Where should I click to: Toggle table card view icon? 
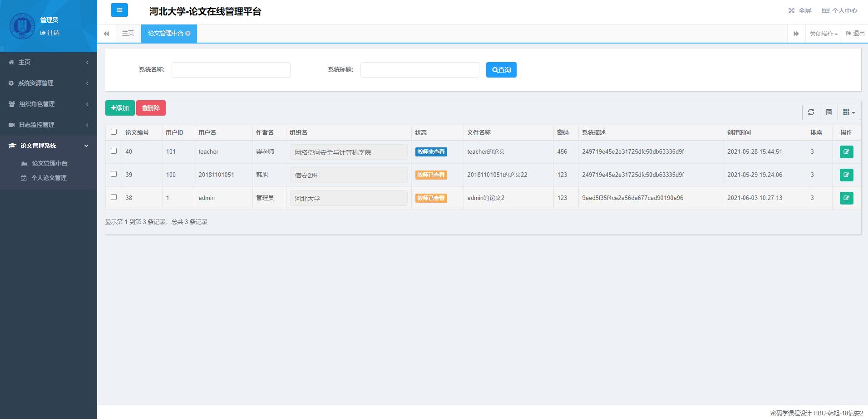tap(829, 112)
